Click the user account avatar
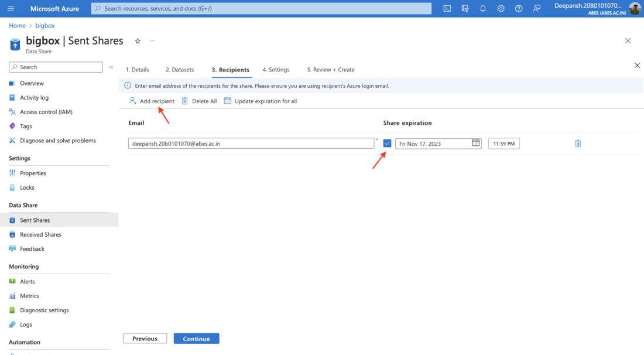 [635, 8]
